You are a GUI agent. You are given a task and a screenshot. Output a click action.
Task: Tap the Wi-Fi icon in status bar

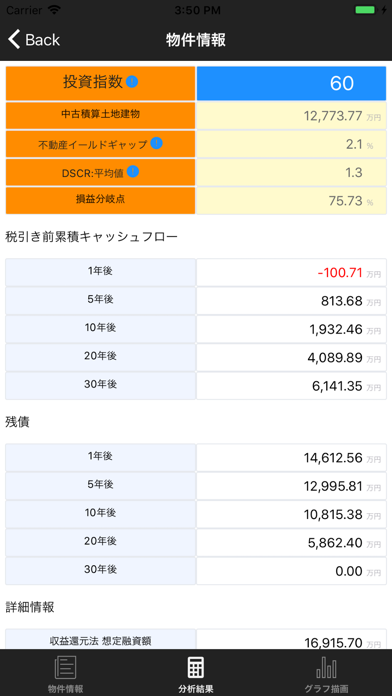coord(55,10)
